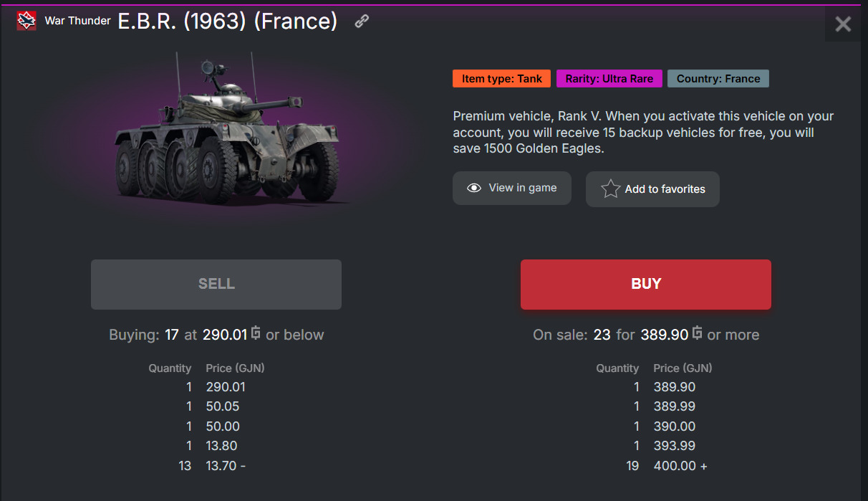Select the Country: France tag
Image resolution: width=868 pixels, height=501 pixels.
click(x=718, y=79)
